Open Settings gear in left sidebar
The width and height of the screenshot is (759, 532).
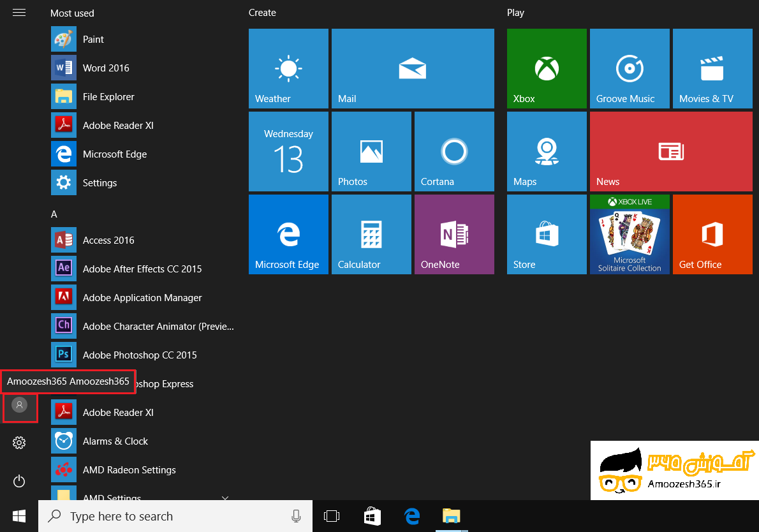[x=19, y=443]
